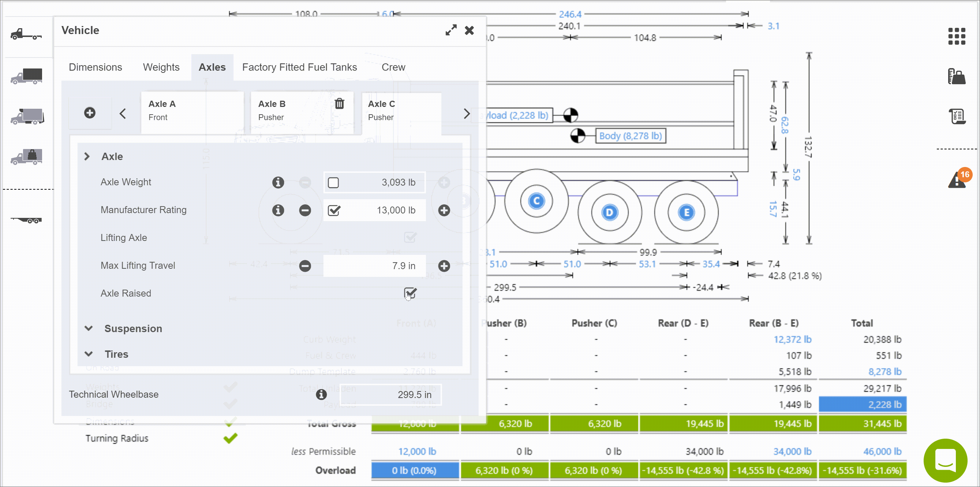The image size is (980, 487).
Task: Collapse the Axle section chevron
Action: click(87, 156)
